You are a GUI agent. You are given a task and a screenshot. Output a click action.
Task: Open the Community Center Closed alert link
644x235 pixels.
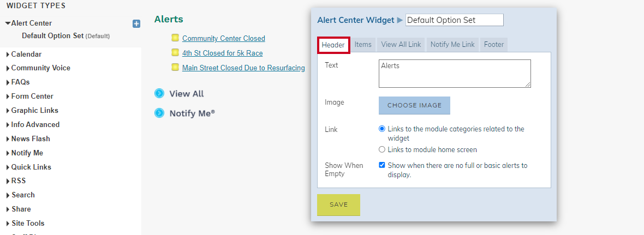click(x=223, y=38)
